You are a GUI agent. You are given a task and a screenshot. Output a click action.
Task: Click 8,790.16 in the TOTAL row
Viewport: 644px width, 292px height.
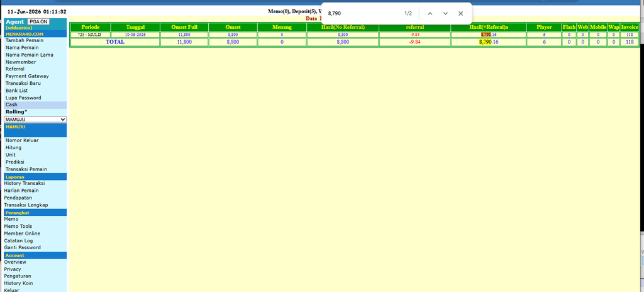click(x=489, y=42)
